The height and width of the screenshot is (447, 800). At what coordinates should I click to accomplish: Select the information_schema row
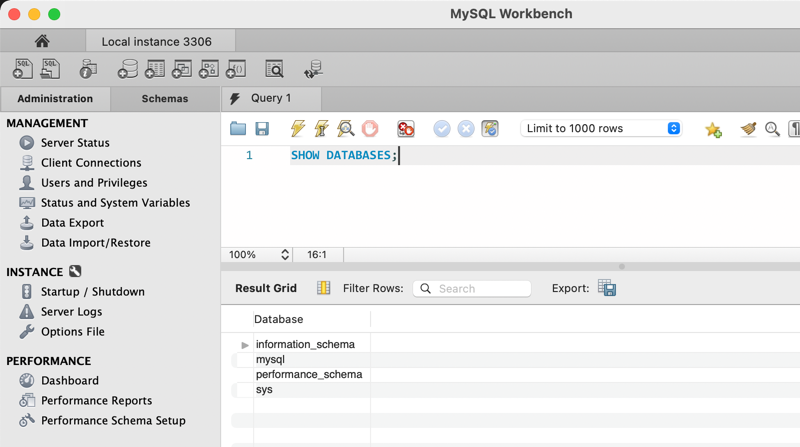point(305,344)
